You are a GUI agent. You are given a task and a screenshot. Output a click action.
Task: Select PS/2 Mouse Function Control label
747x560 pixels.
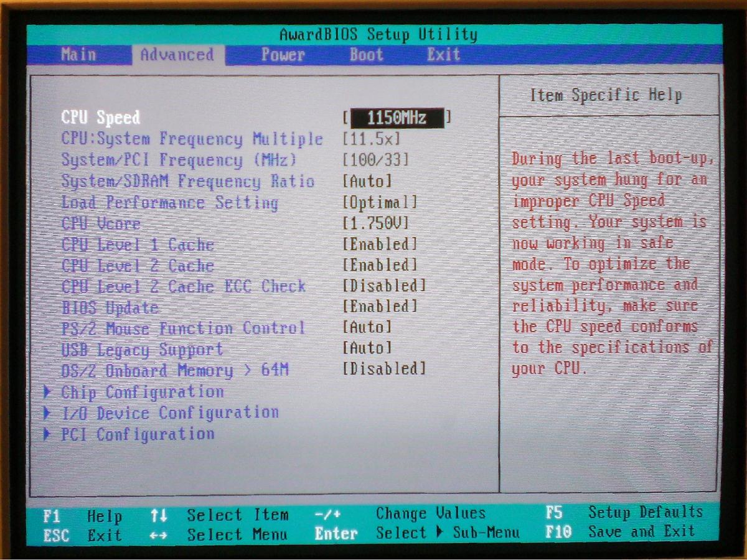[x=183, y=328]
